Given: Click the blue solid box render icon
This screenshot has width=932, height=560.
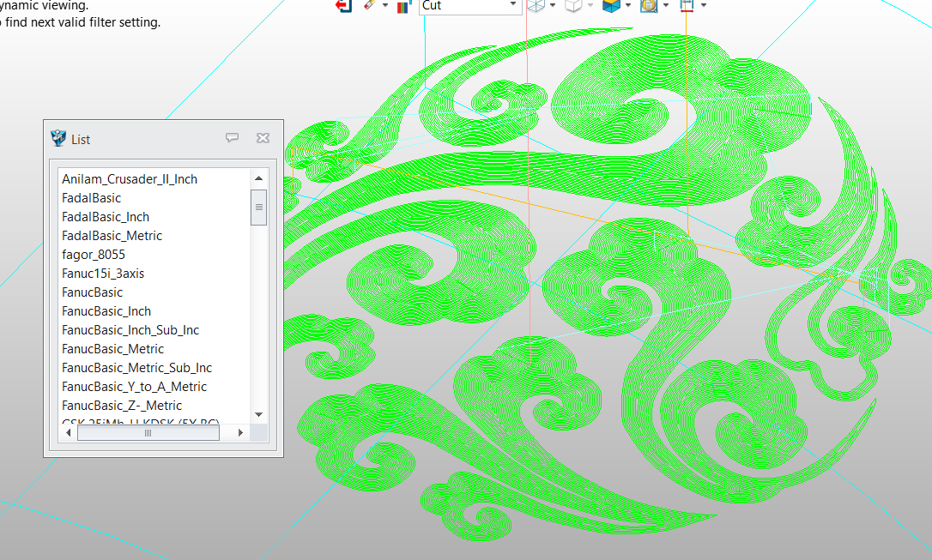Looking at the screenshot, I should 611,6.
